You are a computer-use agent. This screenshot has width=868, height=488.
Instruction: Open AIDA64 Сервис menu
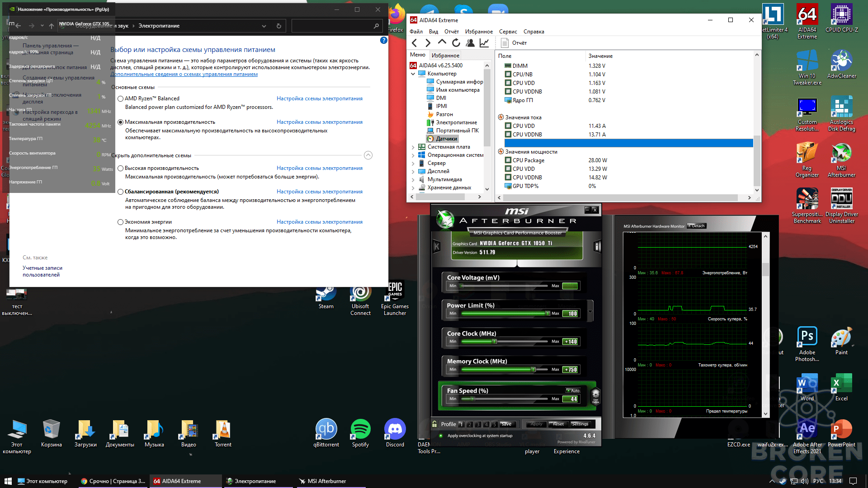pyautogui.click(x=508, y=32)
